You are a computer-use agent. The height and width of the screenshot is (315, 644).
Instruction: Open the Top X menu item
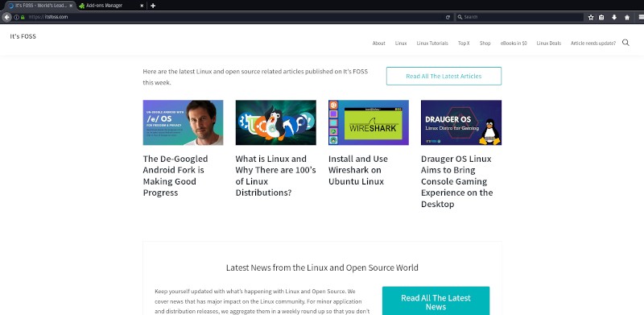464,44
